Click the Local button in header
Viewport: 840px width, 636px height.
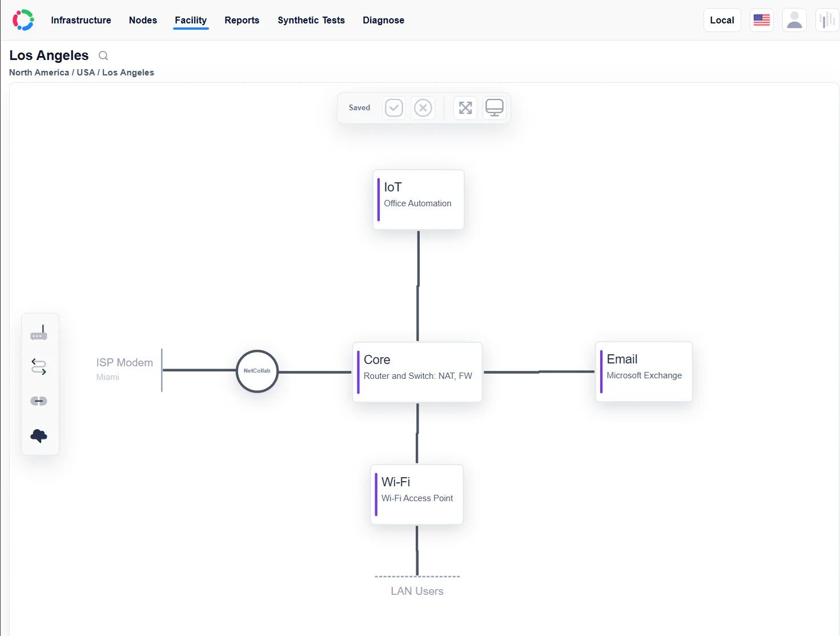click(722, 20)
